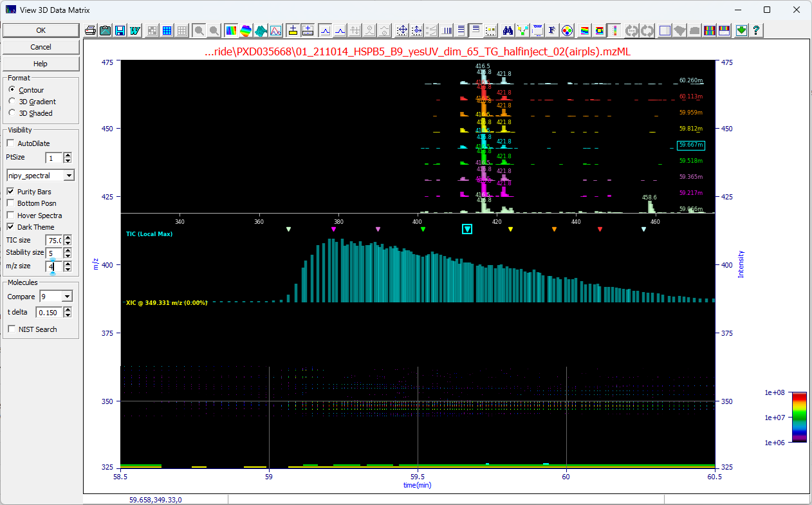Enable the NIST Search checkbox
812x505 pixels.
click(x=12, y=329)
